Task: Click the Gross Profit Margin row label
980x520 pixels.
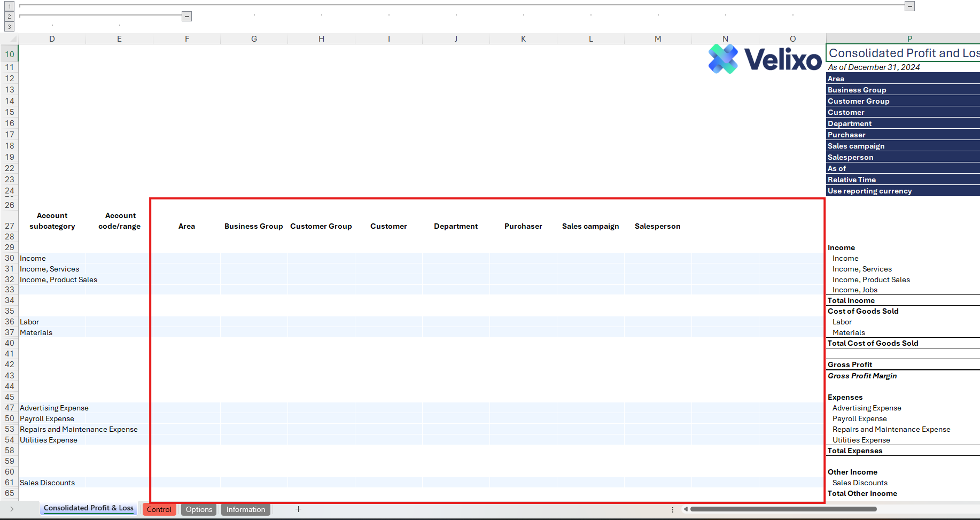Action: (x=862, y=376)
